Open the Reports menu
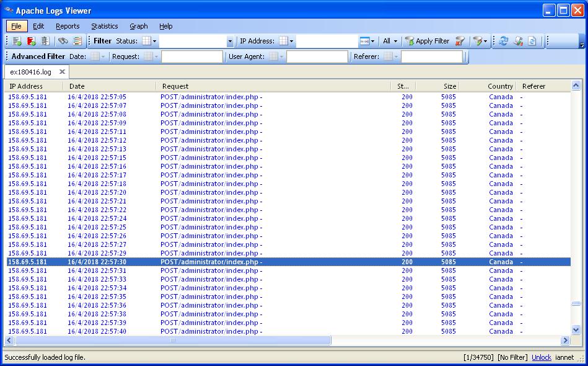Image resolution: width=588 pixels, height=366 pixels. tap(68, 26)
